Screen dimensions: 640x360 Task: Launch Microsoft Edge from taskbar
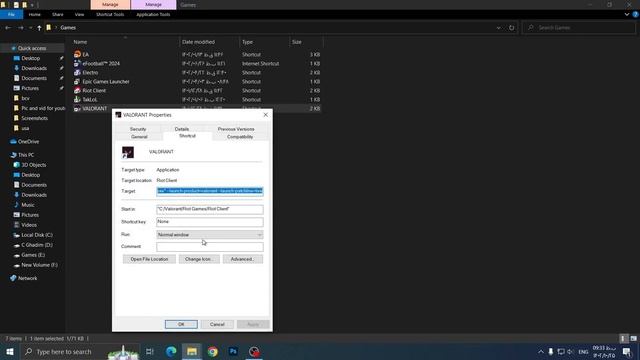(x=171, y=351)
